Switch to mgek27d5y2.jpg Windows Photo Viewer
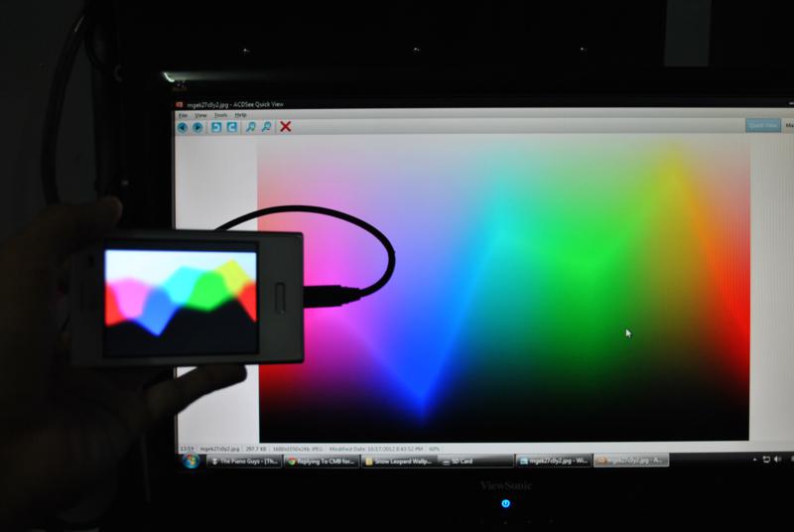The height and width of the screenshot is (532, 794). [554, 461]
